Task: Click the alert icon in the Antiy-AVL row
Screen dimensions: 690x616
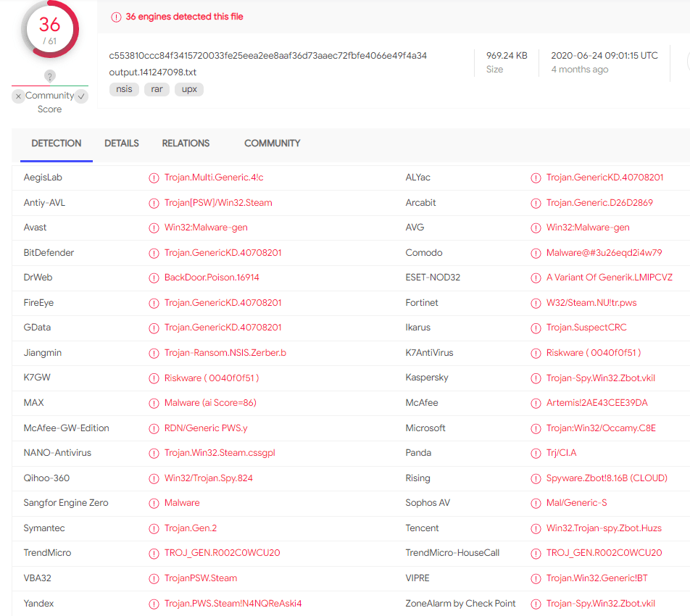Action: (154, 203)
